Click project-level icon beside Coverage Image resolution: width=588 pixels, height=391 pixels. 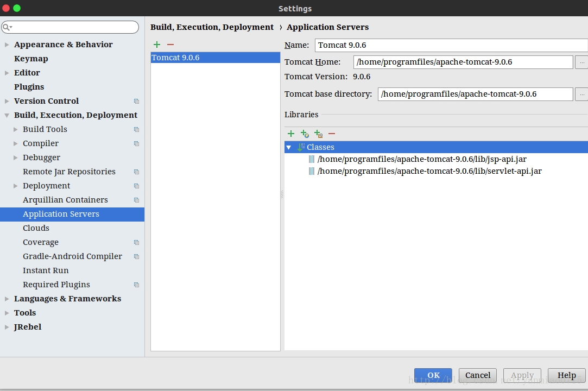click(136, 242)
